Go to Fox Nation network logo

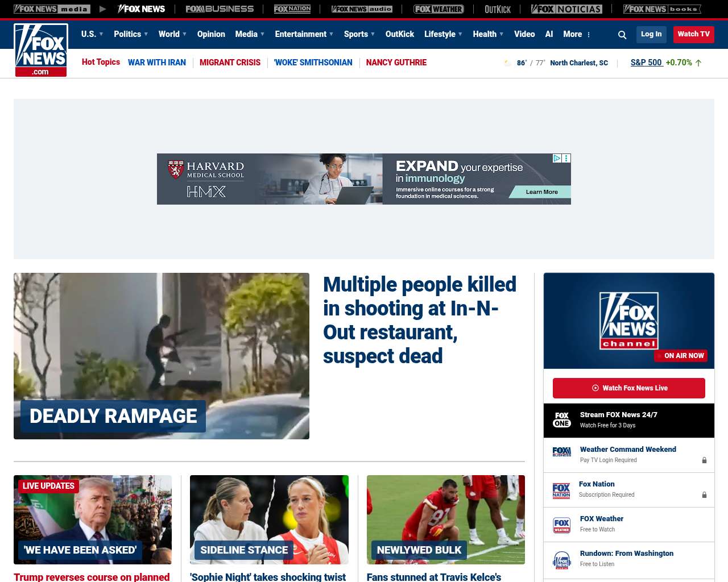pos(292,9)
